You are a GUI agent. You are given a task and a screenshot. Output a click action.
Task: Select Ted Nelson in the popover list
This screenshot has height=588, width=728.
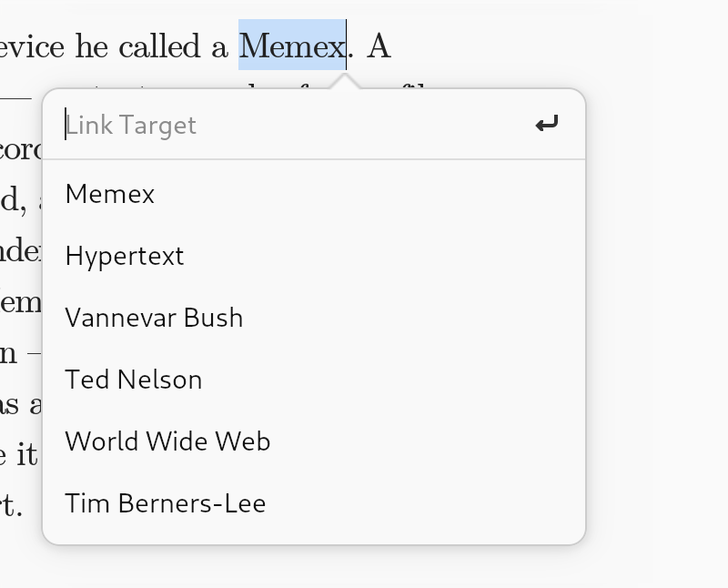(x=134, y=380)
